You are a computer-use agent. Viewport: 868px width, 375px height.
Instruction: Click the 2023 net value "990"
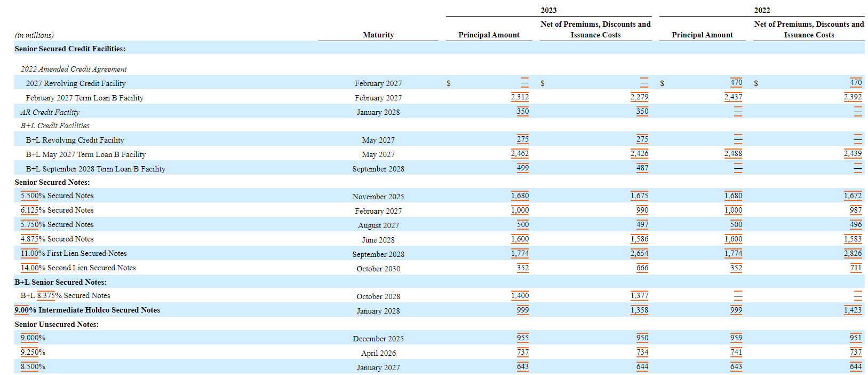pos(642,210)
